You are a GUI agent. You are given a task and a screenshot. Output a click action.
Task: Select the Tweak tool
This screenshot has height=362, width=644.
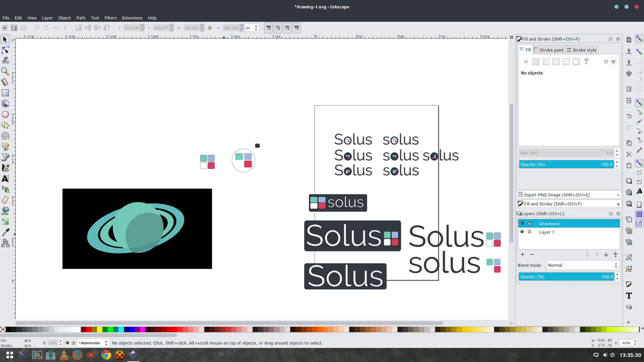5,61
